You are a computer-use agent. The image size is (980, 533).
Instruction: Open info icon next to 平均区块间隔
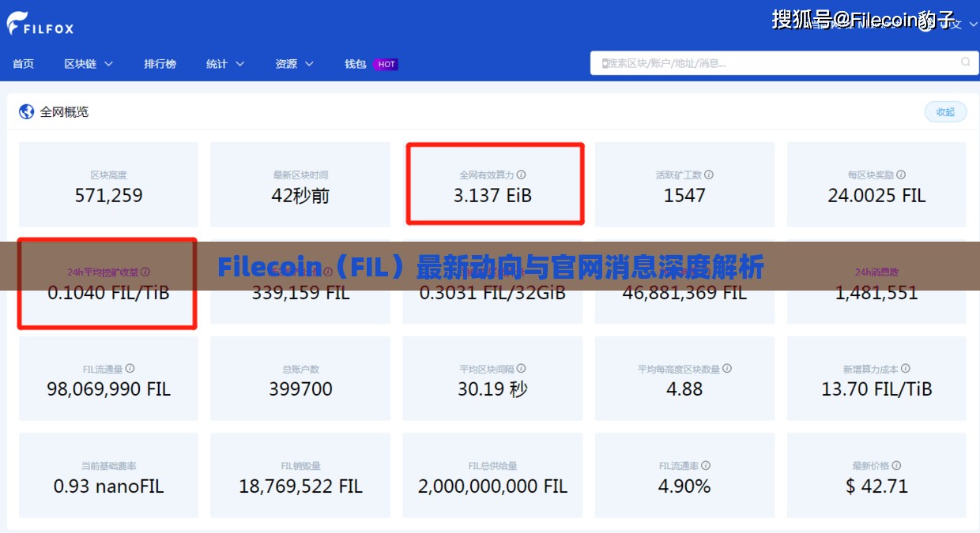521,369
